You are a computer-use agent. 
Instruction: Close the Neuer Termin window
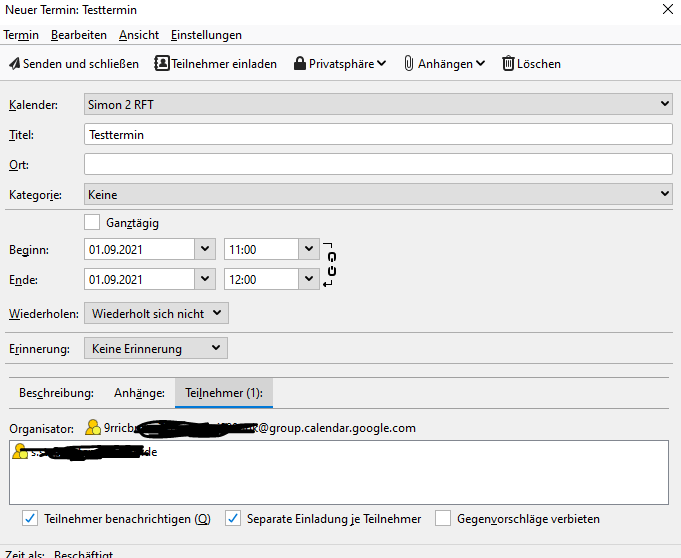click(x=668, y=9)
